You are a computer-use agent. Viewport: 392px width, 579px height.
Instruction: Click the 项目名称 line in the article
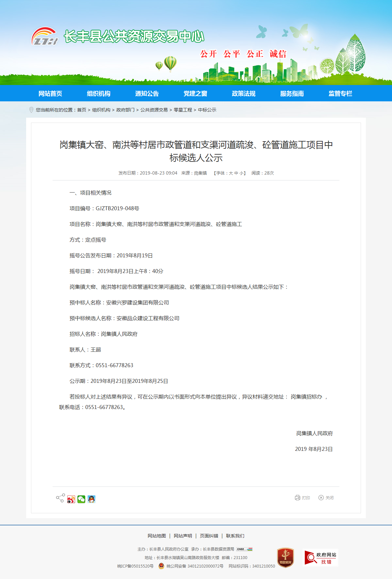pyautogui.click(x=156, y=224)
